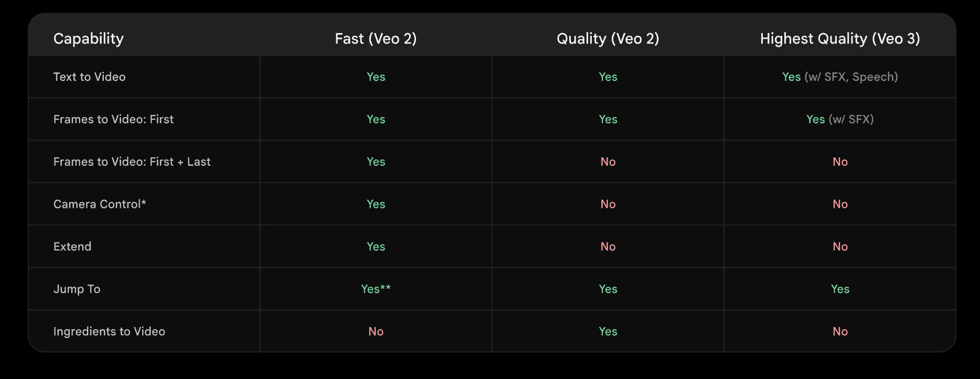
Task: Select the No cell under Fast (Veo 2)
Action: tap(376, 332)
